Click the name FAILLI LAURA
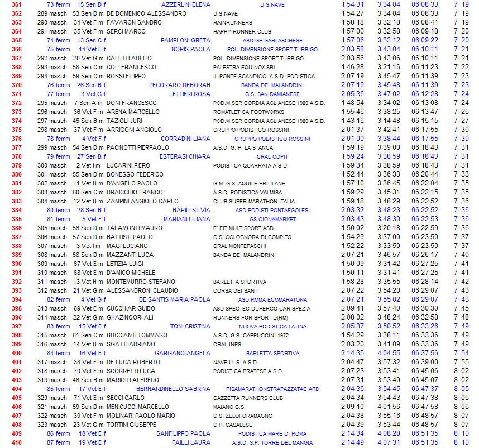Screen dimensions: 479x448 pyautogui.click(x=191, y=442)
